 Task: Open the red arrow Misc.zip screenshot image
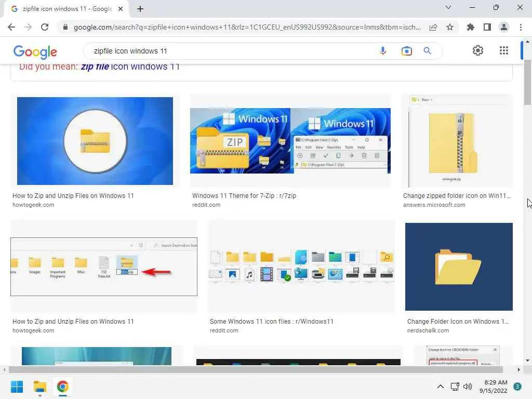(104, 267)
